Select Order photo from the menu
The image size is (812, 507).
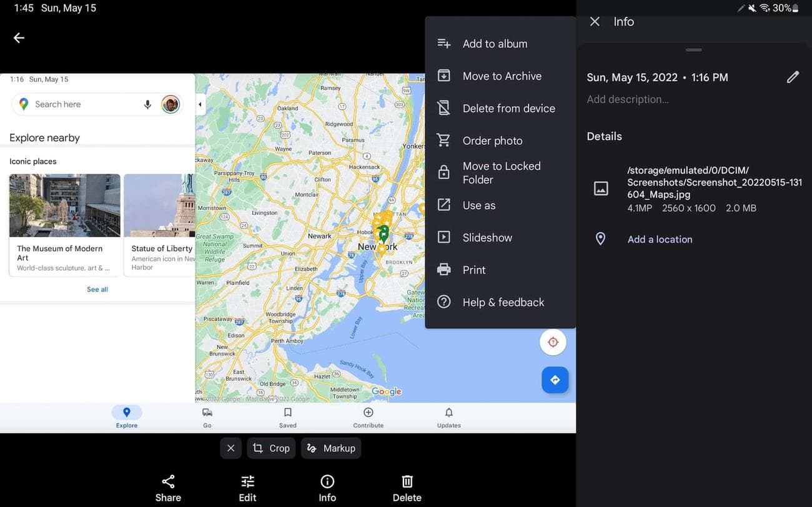(x=492, y=140)
